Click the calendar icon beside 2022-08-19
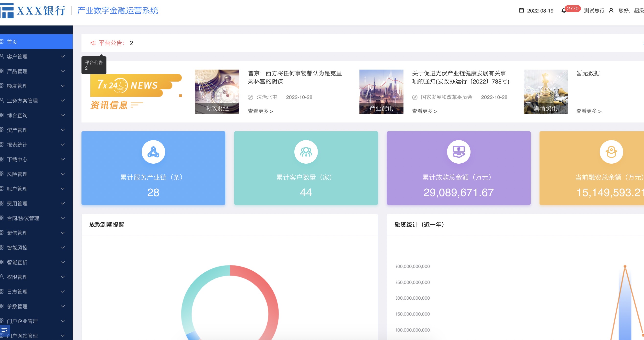Screen dimensions: 644x340 [x=521, y=11]
